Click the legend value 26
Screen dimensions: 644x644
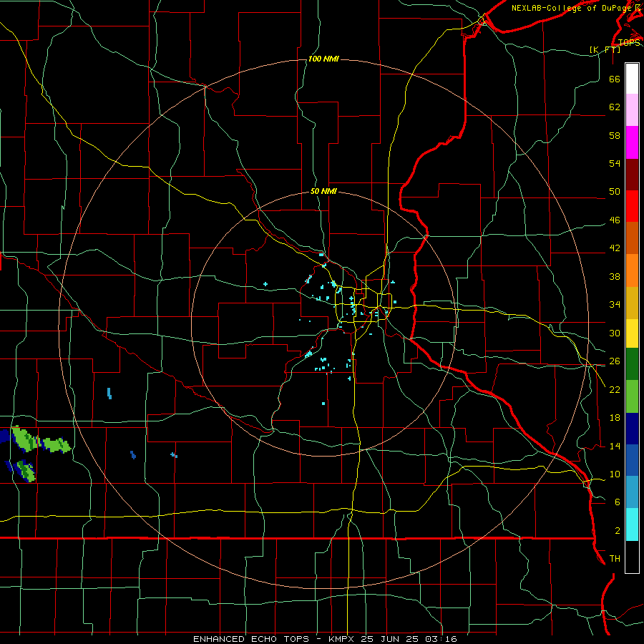tap(615, 361)
